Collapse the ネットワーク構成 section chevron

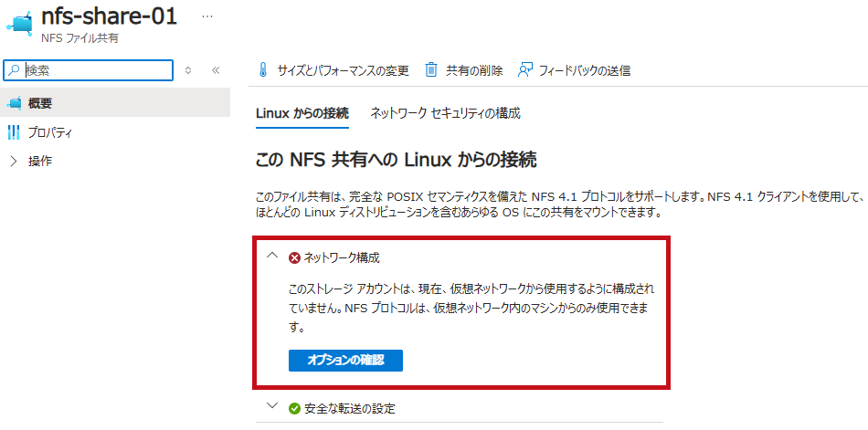coord(271,256)
